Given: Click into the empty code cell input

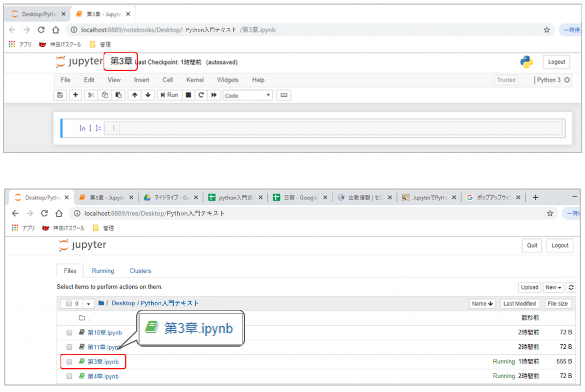Looking at the screenshot, I should point(340,128).
